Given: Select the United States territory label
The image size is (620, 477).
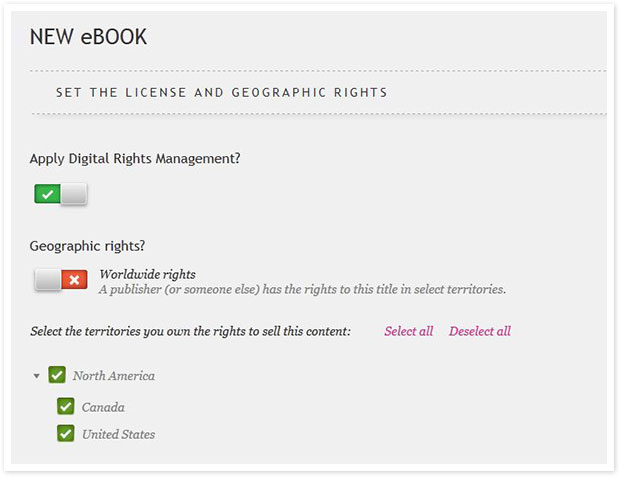Looking at the screenshot, I should coord(119,434).
